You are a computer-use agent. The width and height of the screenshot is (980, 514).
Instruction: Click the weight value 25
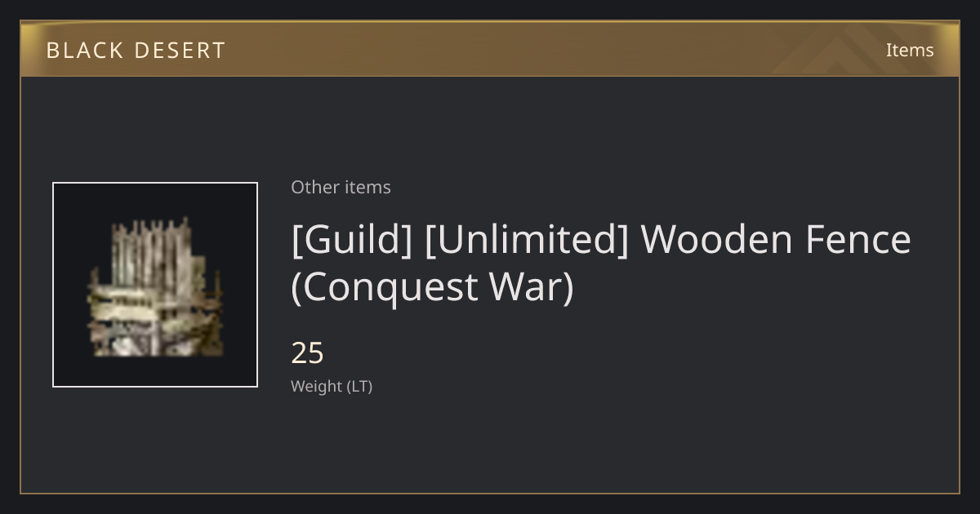[307, 353]
